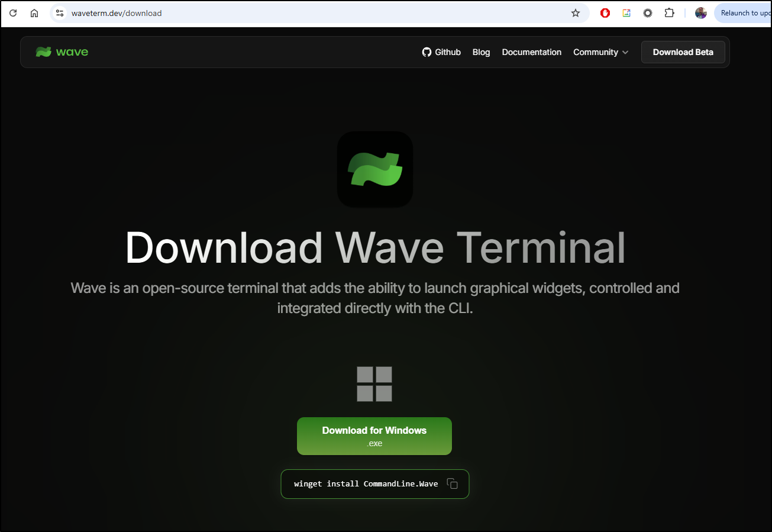Click the Download Wave Terminal heading

(x=375, y=247)
